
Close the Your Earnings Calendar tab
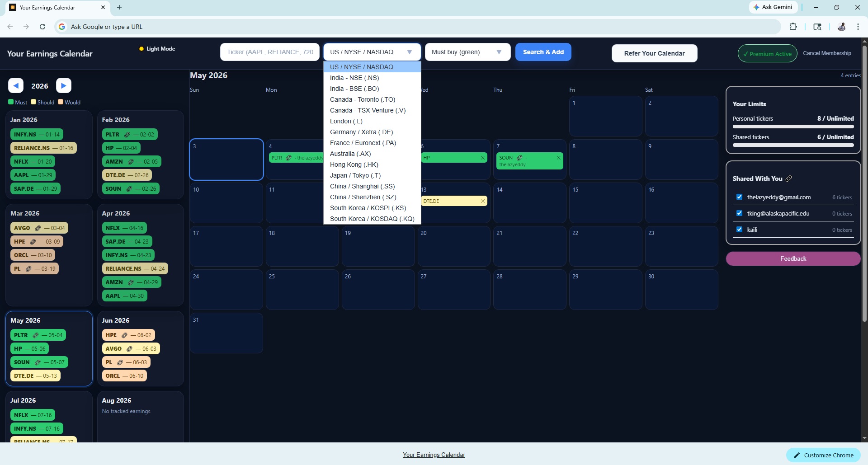pos(103,7)
